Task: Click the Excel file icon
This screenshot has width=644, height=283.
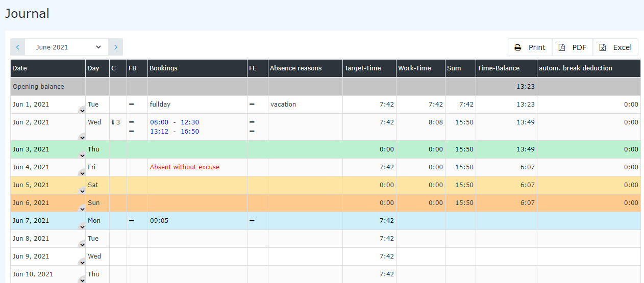Action: [x=603, y=47]
